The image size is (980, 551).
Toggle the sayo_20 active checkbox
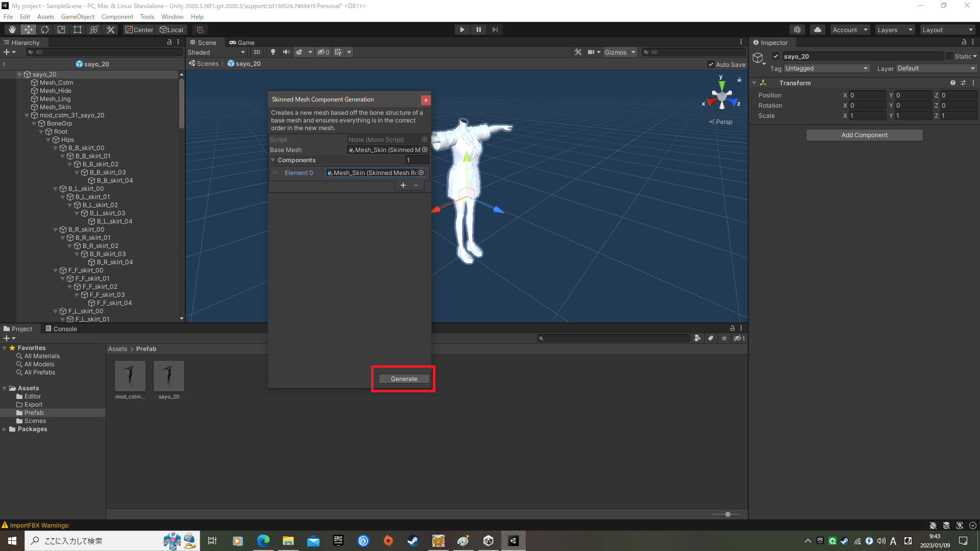pos(776,56)
